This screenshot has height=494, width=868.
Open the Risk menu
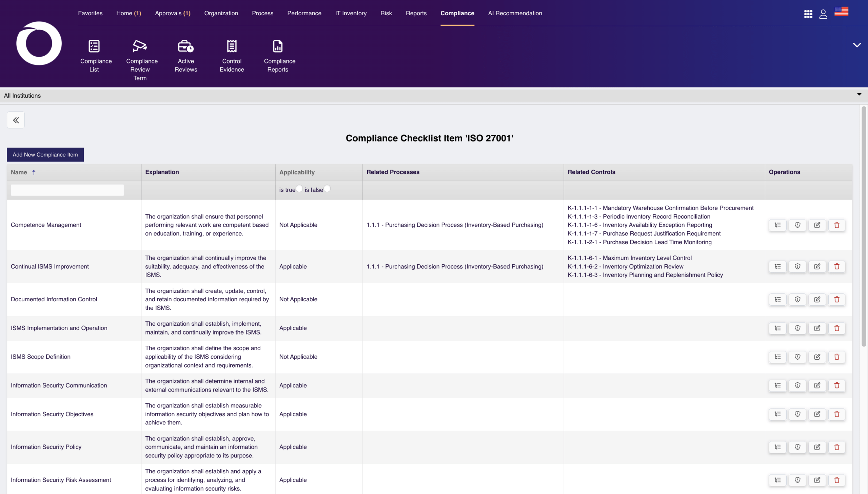tap(386, 13)
